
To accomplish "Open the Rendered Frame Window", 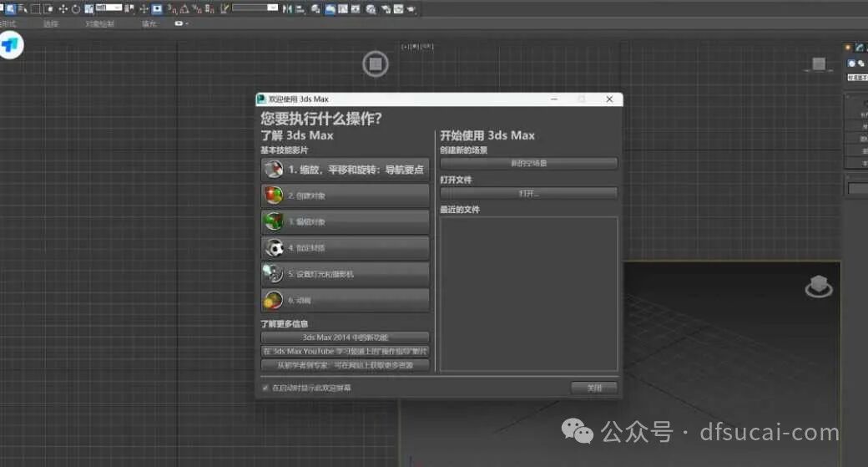I will tap(398, 9).
